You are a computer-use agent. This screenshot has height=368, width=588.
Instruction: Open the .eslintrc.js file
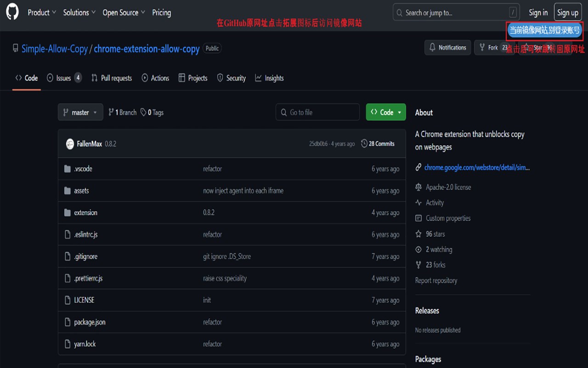[x=86, y=235]
